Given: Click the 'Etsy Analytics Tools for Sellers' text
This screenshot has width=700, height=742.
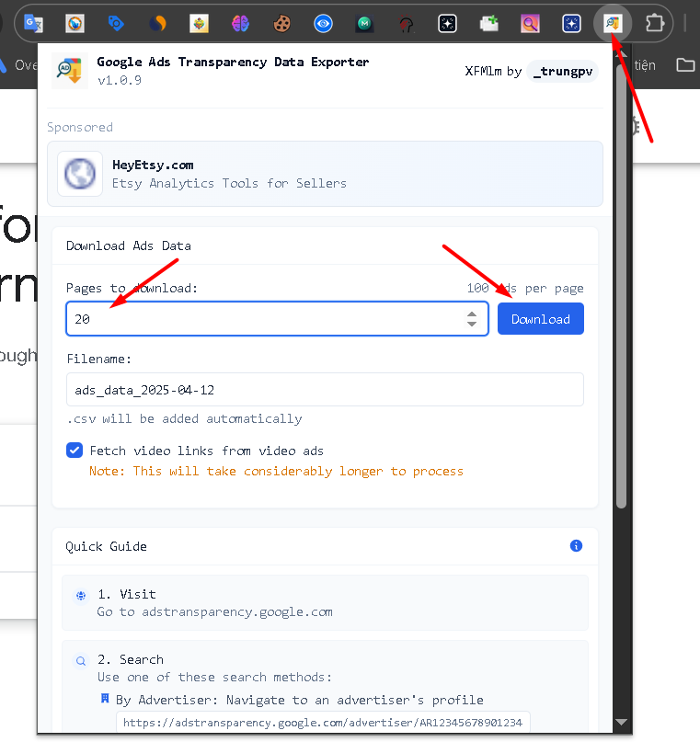Looking at the screenshot, I should click(229, 184).
